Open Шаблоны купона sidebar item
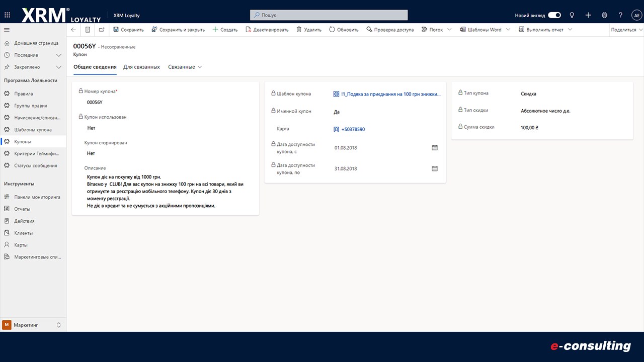Viewport: 644px width, 362px height. (33, 130)
